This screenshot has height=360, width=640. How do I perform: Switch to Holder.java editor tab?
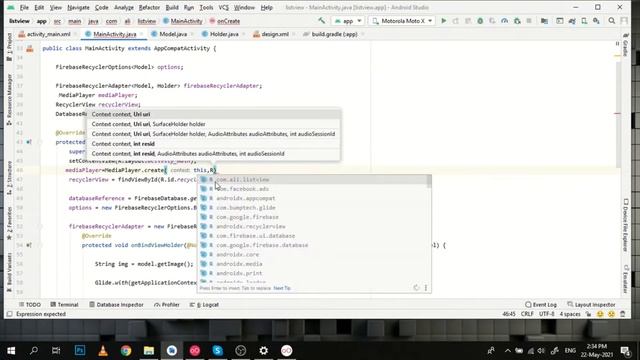224,34
